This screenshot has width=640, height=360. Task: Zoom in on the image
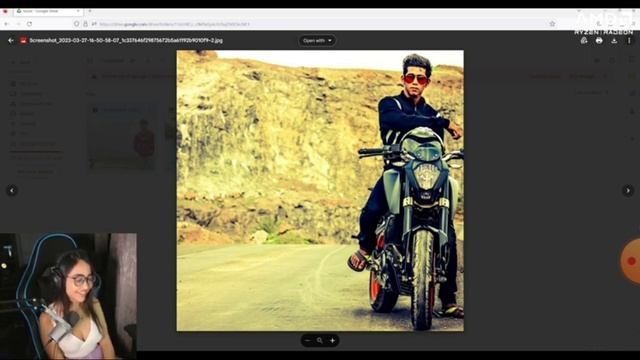coord(332,340)
